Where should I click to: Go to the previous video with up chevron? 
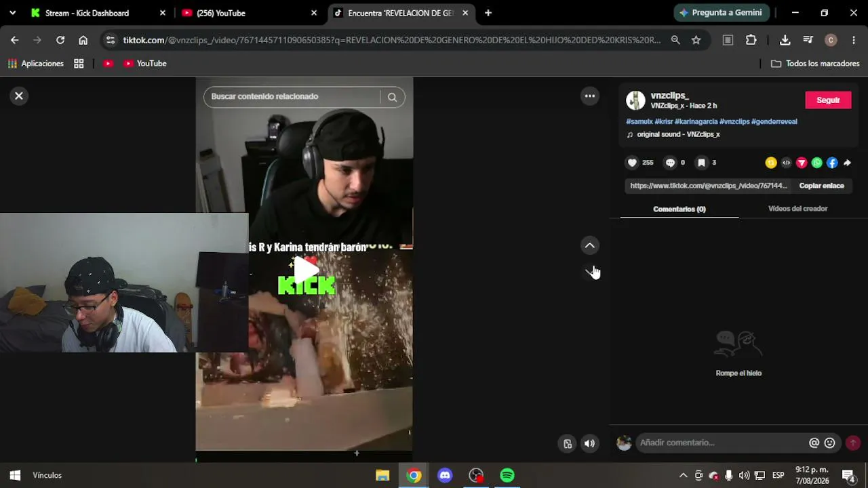(x=590, y=245)
